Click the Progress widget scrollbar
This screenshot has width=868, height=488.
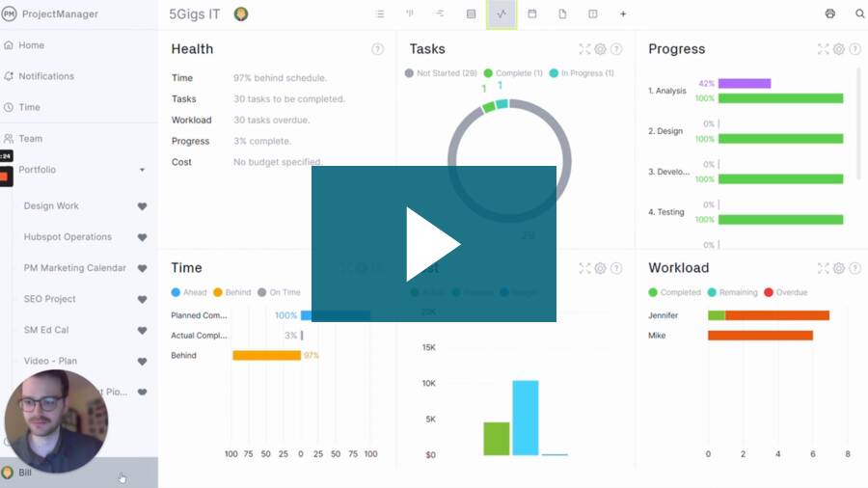858,122
